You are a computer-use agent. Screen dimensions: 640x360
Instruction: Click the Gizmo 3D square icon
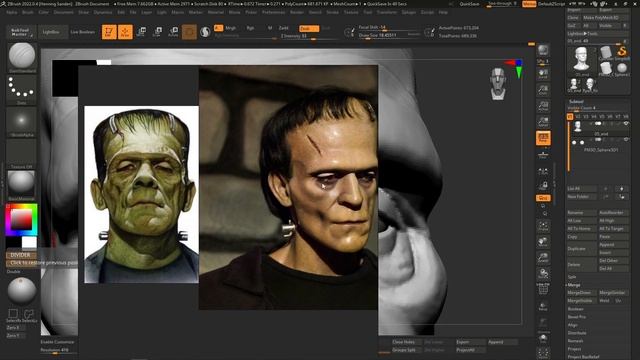click(x=189, y=32)
